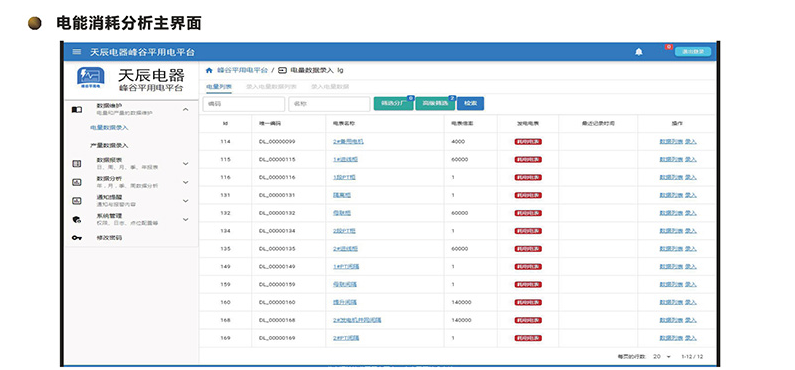This screenshot has width=795, height=370.
Task: Click the 筛选分厂 filter button
Action: (x=393, y=103)
